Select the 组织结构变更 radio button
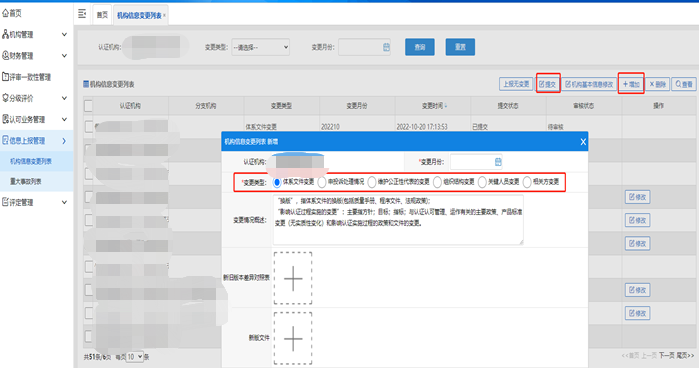This screenshot has width=699, height=368. tap(437, 182)
